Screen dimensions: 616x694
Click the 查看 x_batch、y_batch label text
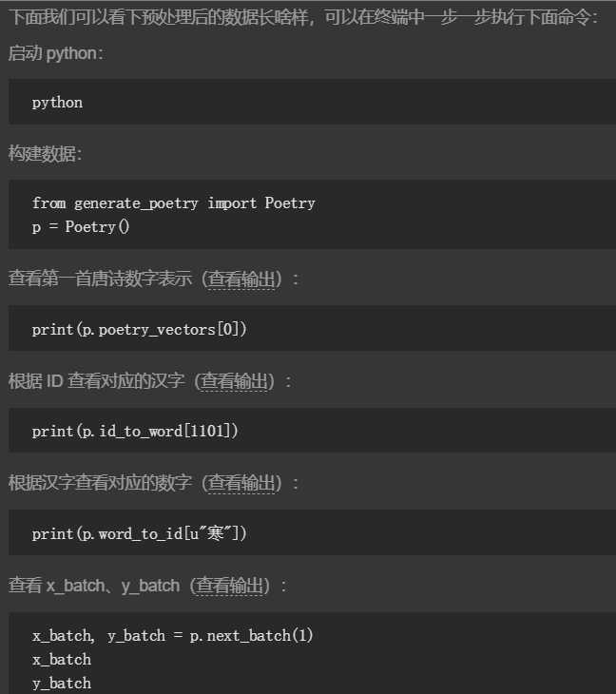coord(94,586)
